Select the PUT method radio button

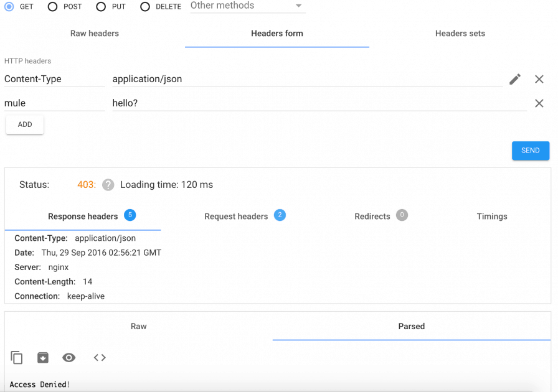(101, 7)
